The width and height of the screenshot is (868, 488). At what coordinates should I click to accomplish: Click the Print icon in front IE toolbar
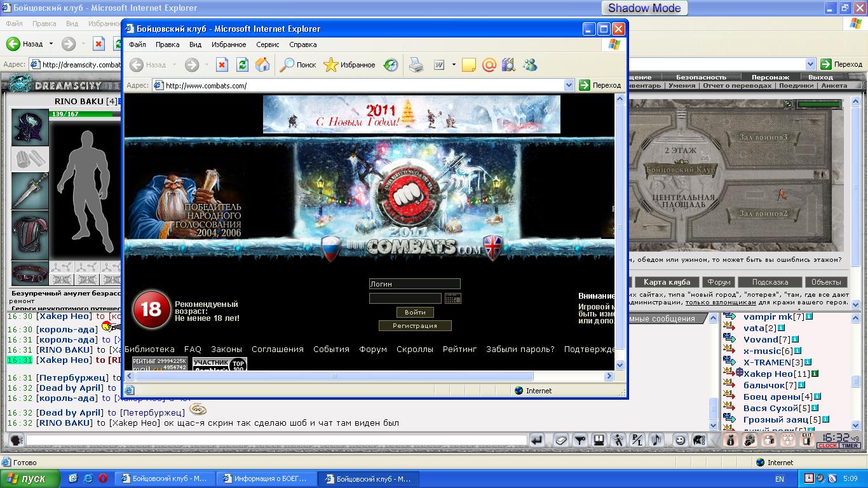[x=416, y=65]
